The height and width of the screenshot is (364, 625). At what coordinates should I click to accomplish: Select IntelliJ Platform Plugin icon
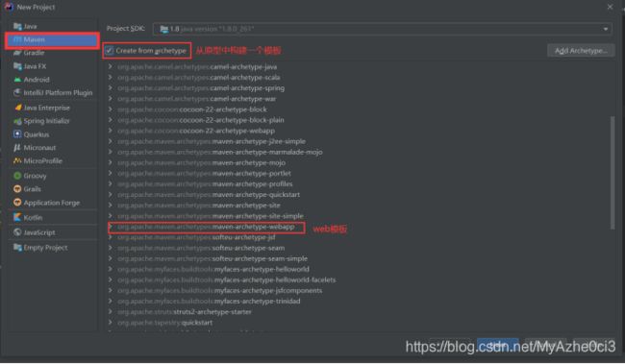tap(17, 93)
